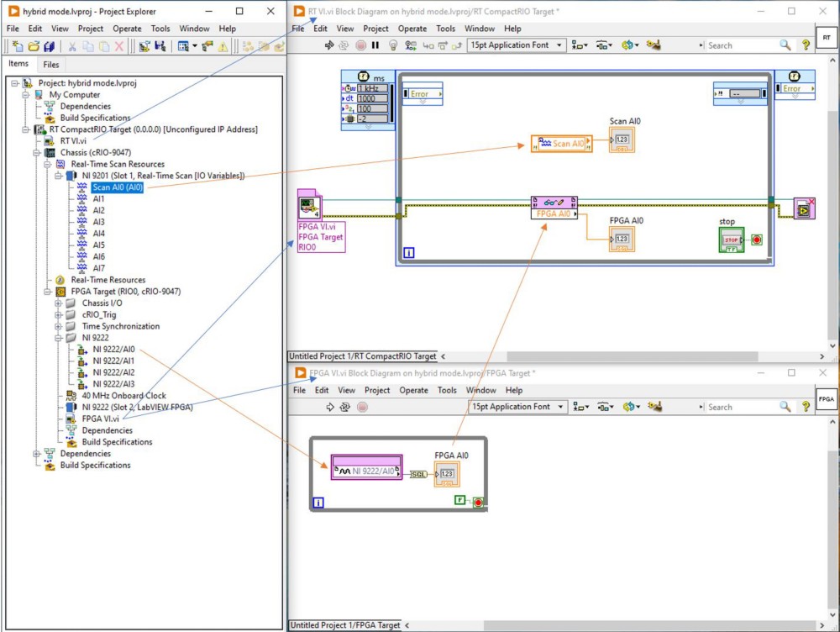Click the stop Boolean control on RT diagram
The image size is (840, 632).
[732, 240]
